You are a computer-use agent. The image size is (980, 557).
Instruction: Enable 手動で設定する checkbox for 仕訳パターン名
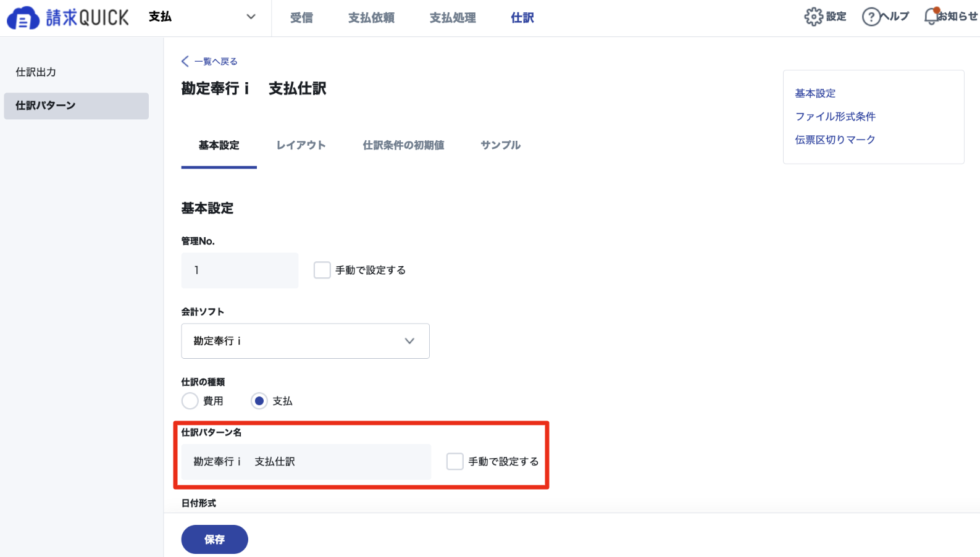click(455, 461)
